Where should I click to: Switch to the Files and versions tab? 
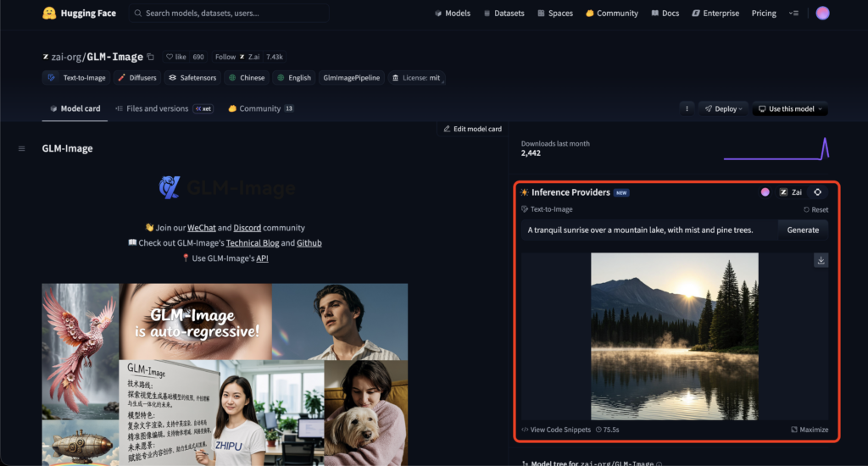click(157, 108)
